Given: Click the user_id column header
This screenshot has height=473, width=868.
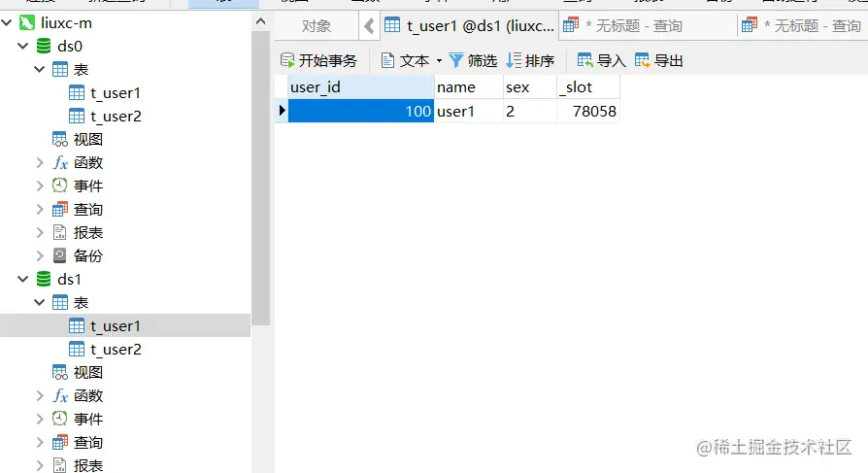Looking at the screenshot, I should (361, 87).
